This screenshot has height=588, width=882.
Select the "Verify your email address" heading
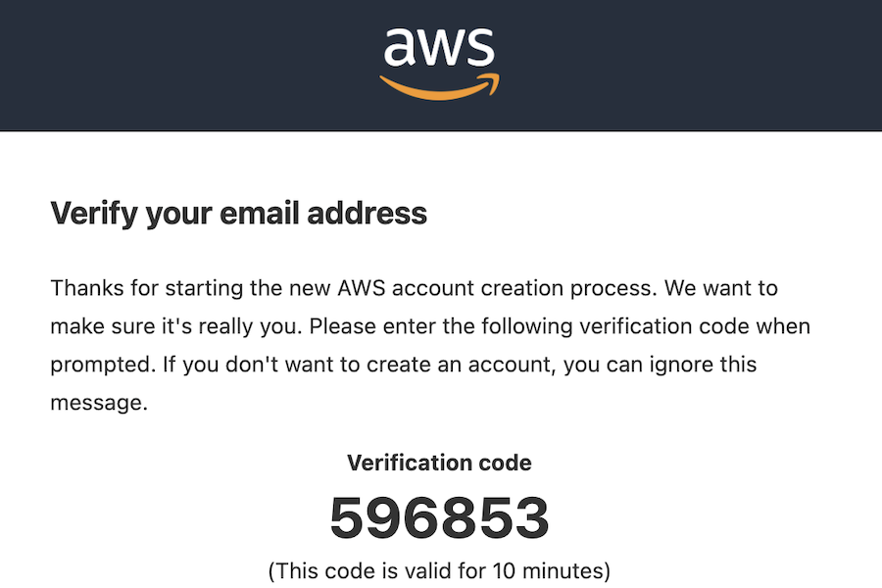(238, 213)
